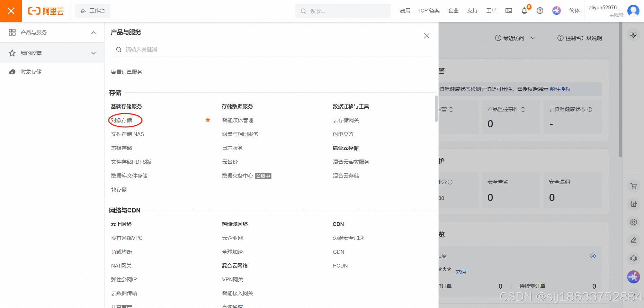Open the 费用 menu
This screenshot has height=308, width=644.
pyautogui.click(x=405, y=11)
